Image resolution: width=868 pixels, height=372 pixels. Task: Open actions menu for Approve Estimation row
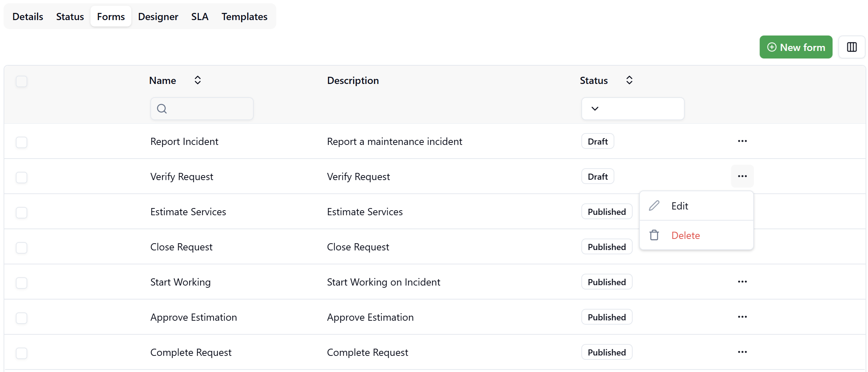point(742,317)
